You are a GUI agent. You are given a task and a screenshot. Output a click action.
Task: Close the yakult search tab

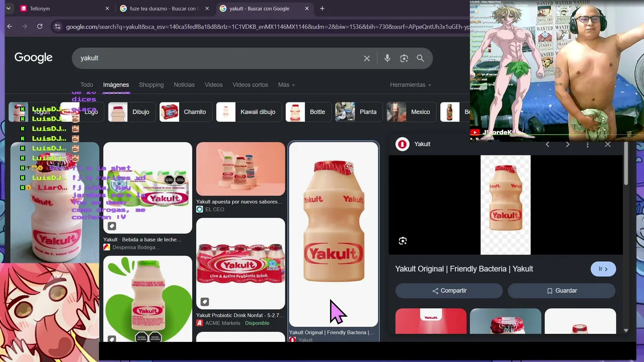pyautogui.click(x=307, y=9)
